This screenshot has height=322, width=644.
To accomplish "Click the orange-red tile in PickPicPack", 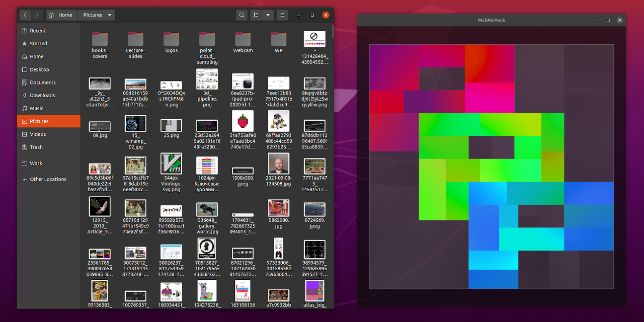I will pyautogui.click(x=490, y=63).
